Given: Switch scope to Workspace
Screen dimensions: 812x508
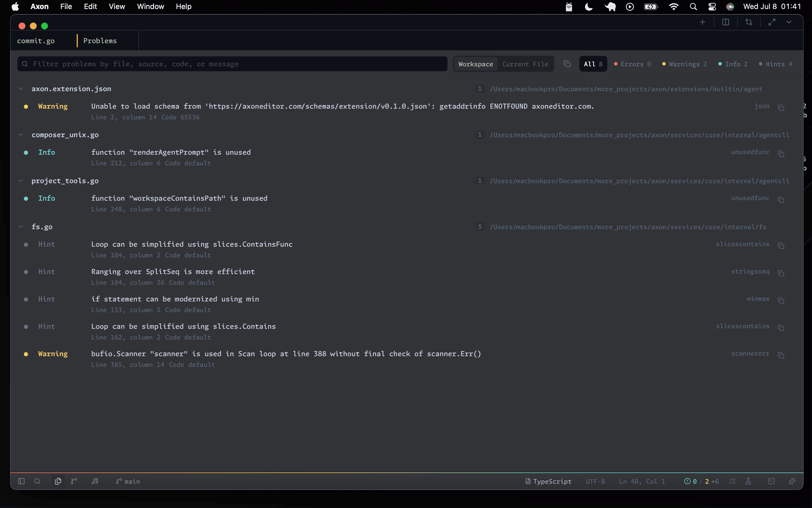Looking at the screenshot, I should tap(475, 64).
